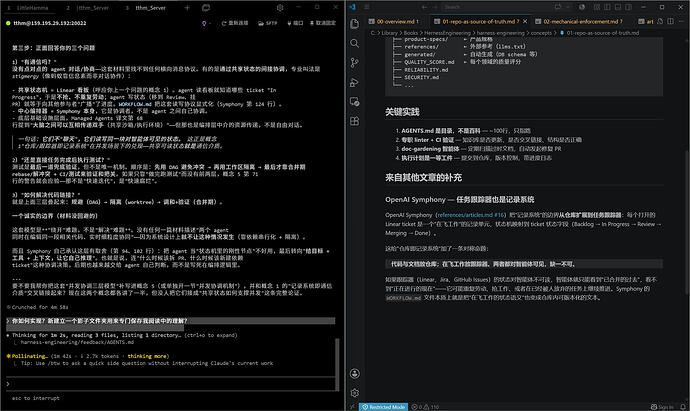The height and width of the screenshot is (411, 690).
Task: Open the Source Control view
Action: click(355, 62)
